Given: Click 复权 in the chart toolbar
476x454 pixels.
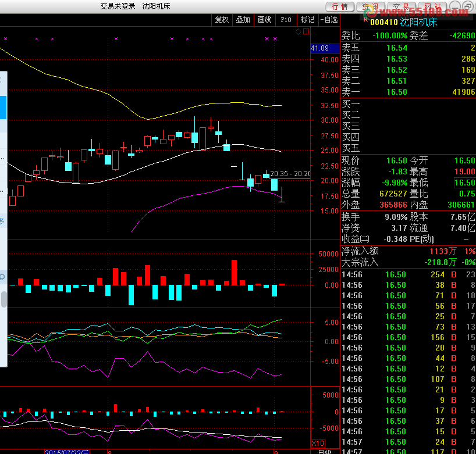Looking at the screenshot, I should [222, 20].
